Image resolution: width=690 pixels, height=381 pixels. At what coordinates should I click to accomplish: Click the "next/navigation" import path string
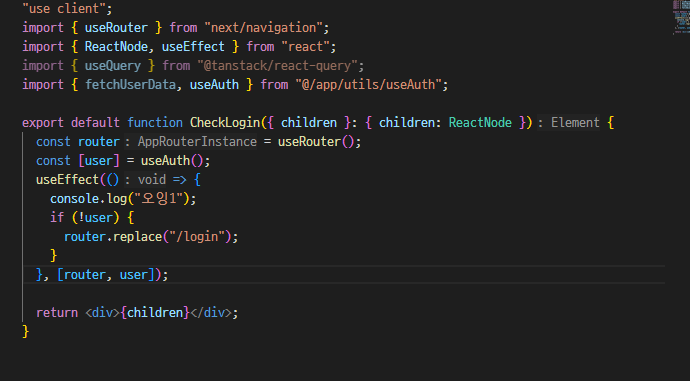tap(264, 28)
